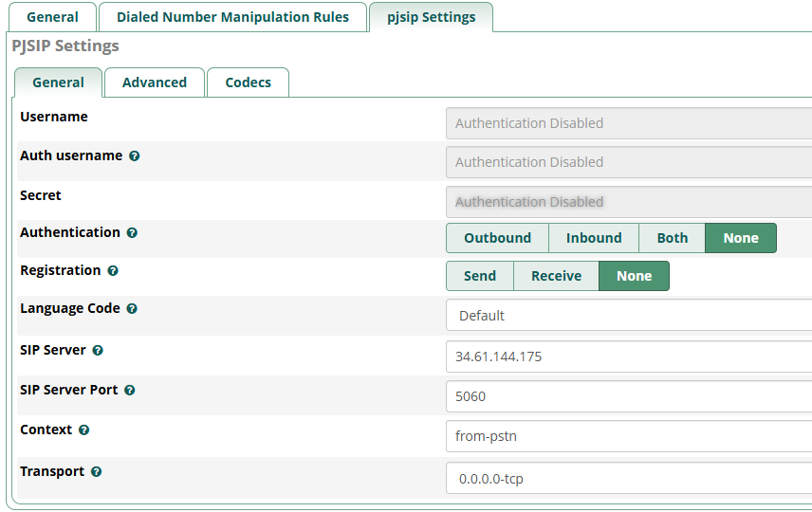Open the Codecs tab
This screenshot has width=812, height=512.
pyautogui.click(x=248, y=82)
